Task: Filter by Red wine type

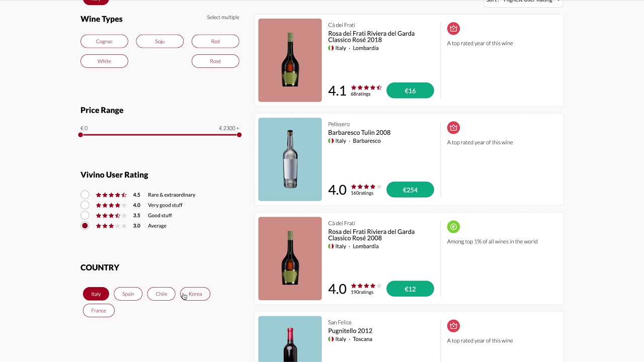Action: click(215, 41)
